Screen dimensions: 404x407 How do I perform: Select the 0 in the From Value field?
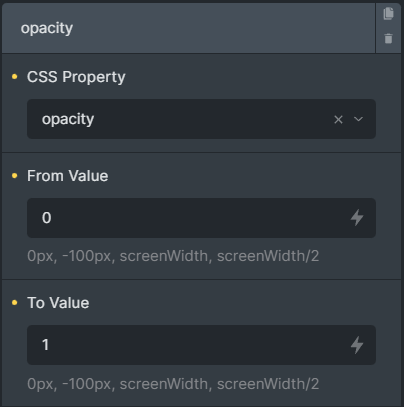[x=47, y=218]
